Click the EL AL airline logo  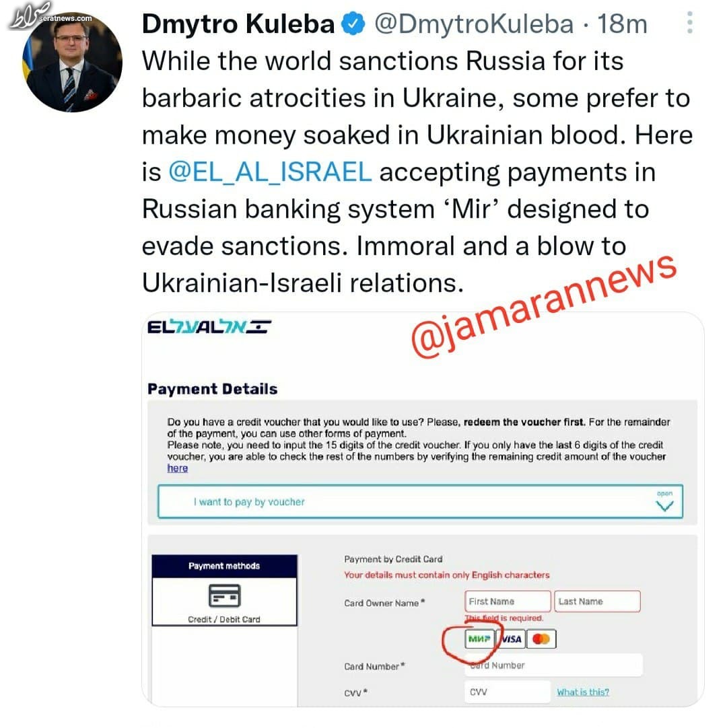click(209, 327)
